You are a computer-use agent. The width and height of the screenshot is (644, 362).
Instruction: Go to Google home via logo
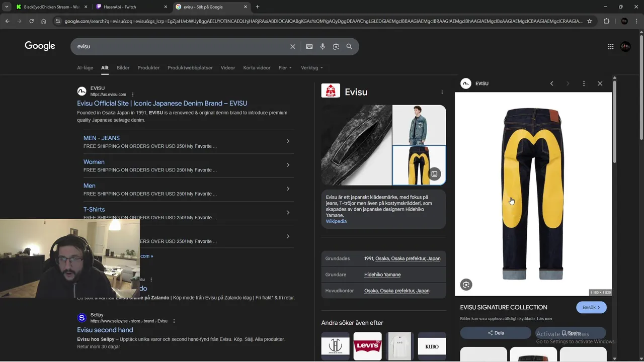[40, 46]
